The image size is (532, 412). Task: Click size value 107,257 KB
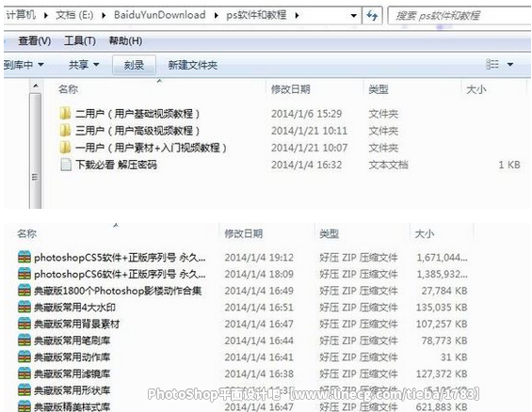pyautogui.click(x=442, y=324)
